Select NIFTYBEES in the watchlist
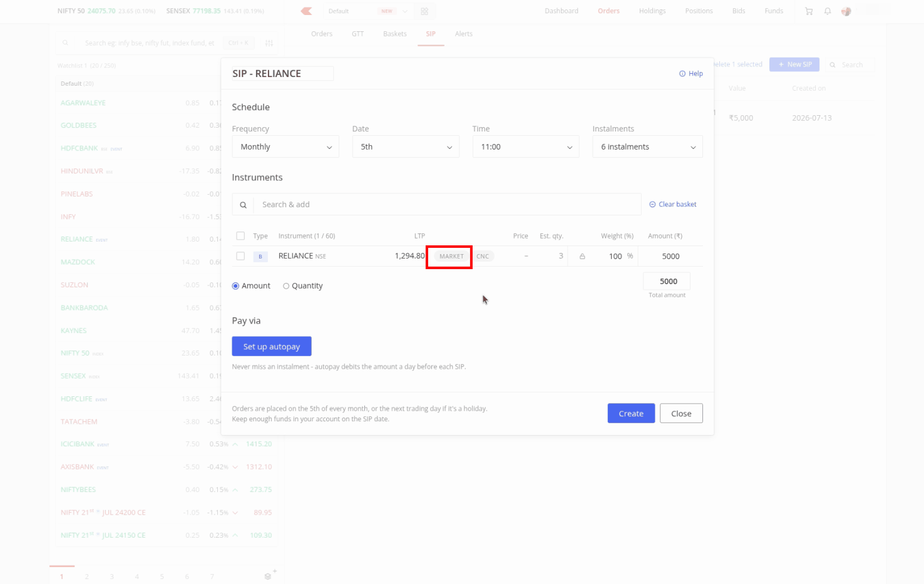The width and height of the screenshot is (924, 584). point(79,489)
